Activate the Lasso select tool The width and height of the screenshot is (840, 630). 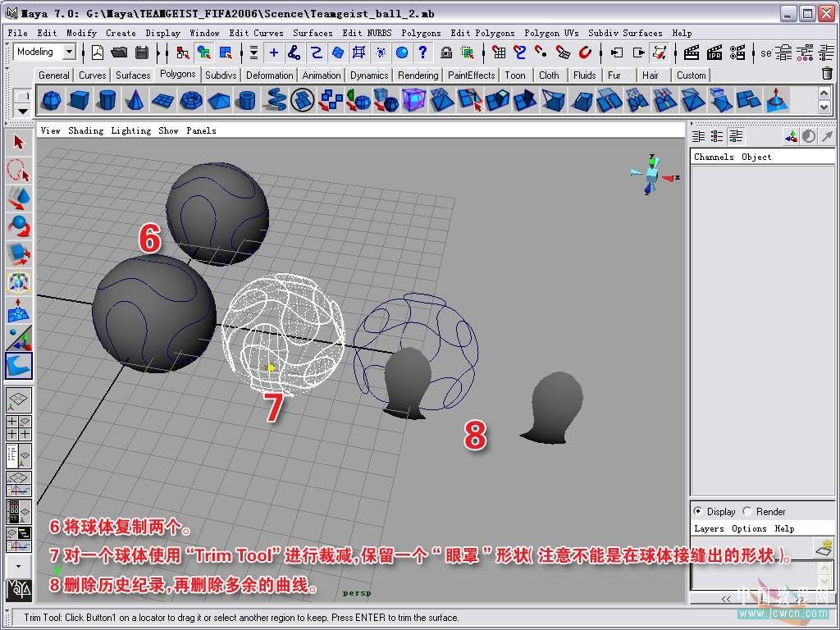19,171
